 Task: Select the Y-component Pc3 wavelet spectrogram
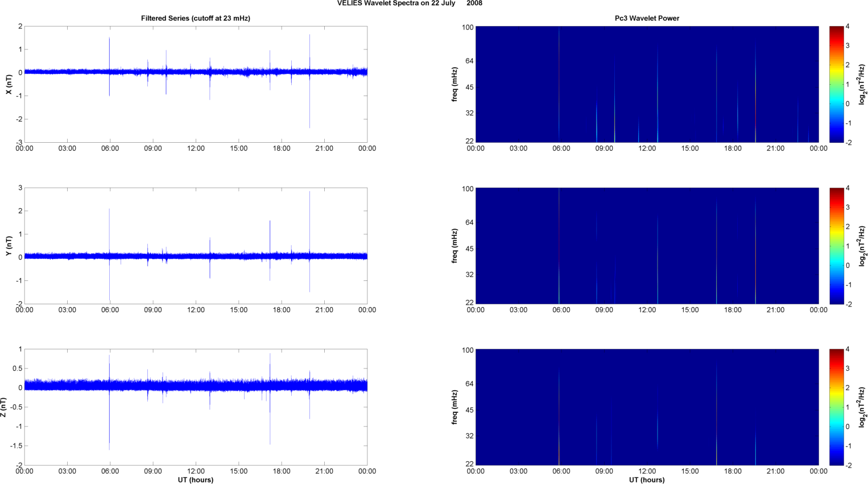647,246
